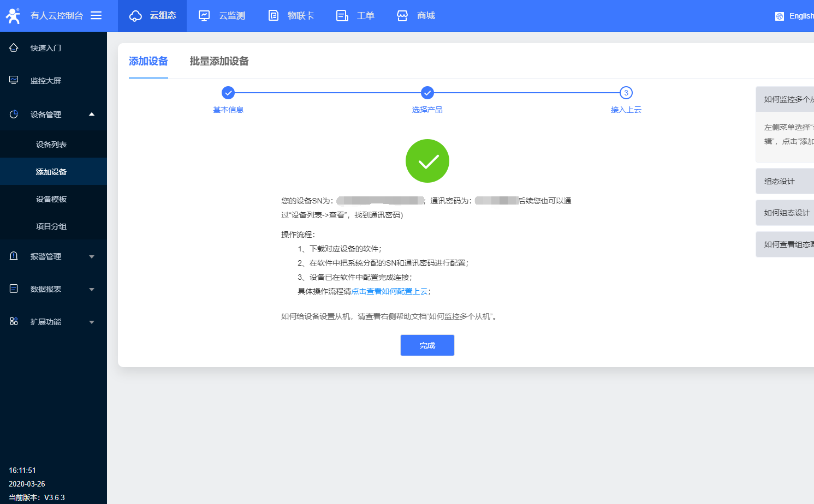Open 设备列表 in the sidebar

click(x=51, y=145)
